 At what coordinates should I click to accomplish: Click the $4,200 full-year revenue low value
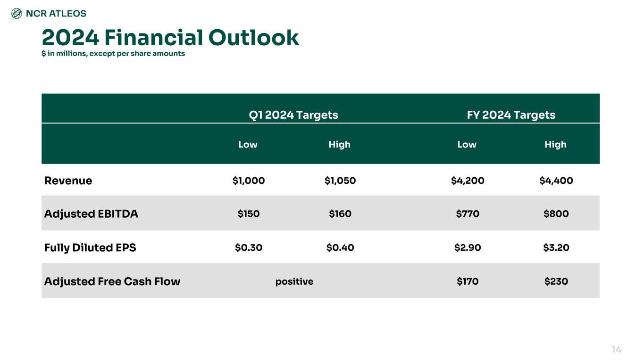click(468, 181)
